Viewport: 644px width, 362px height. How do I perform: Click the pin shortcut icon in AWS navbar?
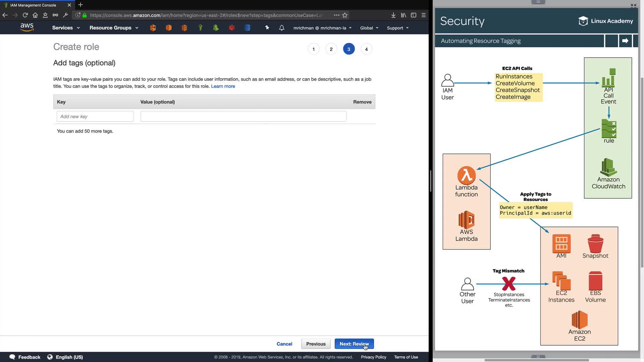[x=267, y=28]
